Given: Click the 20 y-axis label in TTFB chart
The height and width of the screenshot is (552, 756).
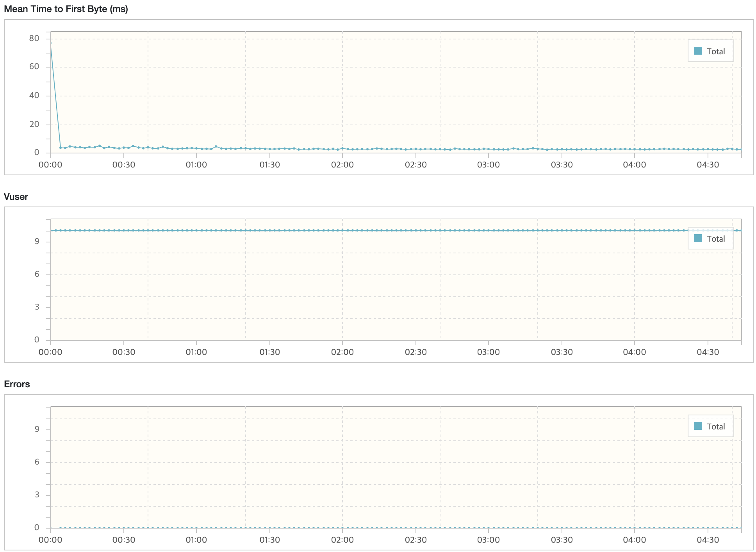Looking at the screenshot, I should pyautogui.click(x=34, y=125).
